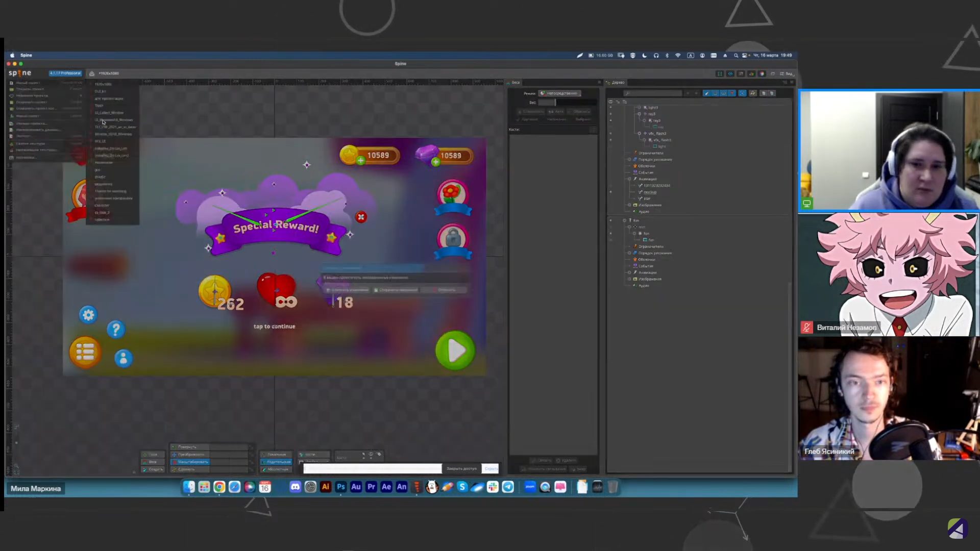Select first События node in tree
The image size is (980, 551).
coord(646,172)
